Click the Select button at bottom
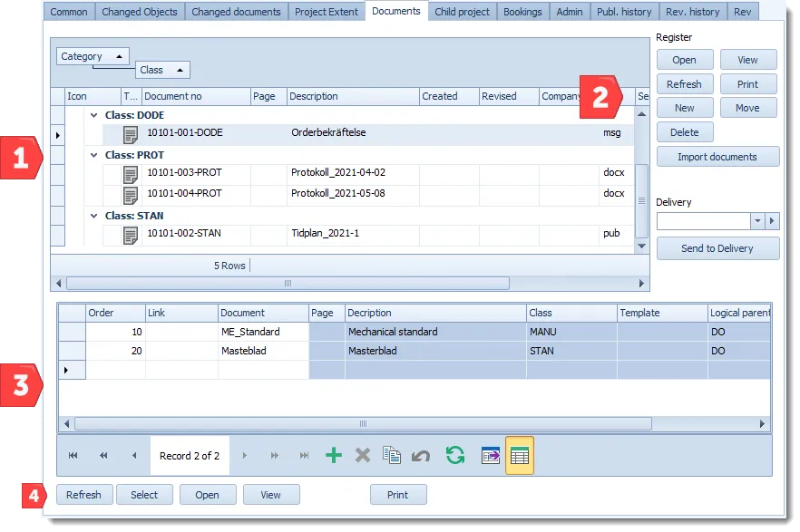This screenshot has width=800, height=532. tap(144, 495)
